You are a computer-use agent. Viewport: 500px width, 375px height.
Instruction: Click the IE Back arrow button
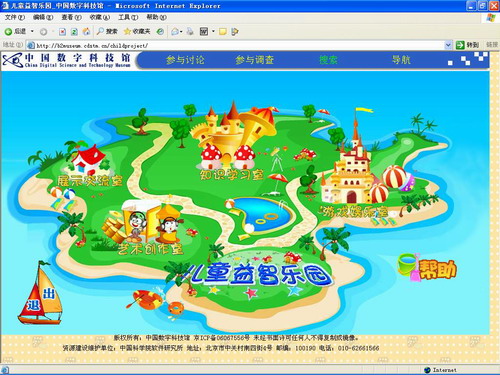[x=15, y=31]
